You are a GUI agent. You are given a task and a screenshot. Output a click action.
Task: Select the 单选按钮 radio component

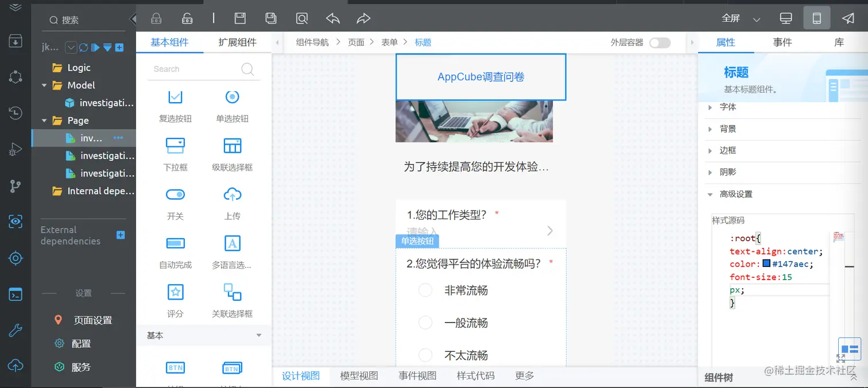(x=232, y=106)
